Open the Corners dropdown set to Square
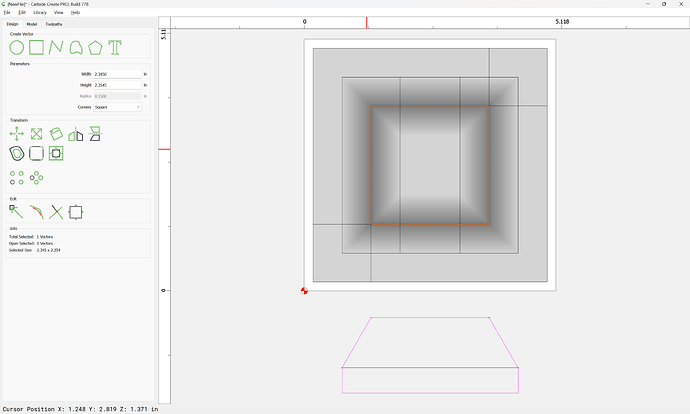 (x=117, y=107)
